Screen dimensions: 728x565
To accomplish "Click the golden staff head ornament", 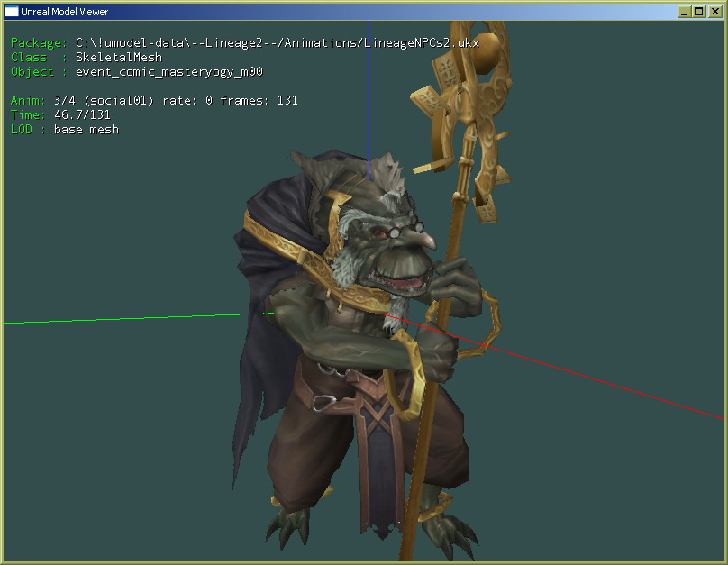I will click(464, 116).
